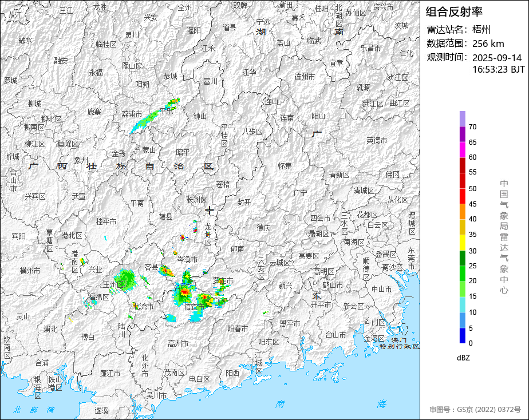The height and width of the screenshot is (420, 529).
Task: Click the red echo core north of 信宜市
Action: 184,292
